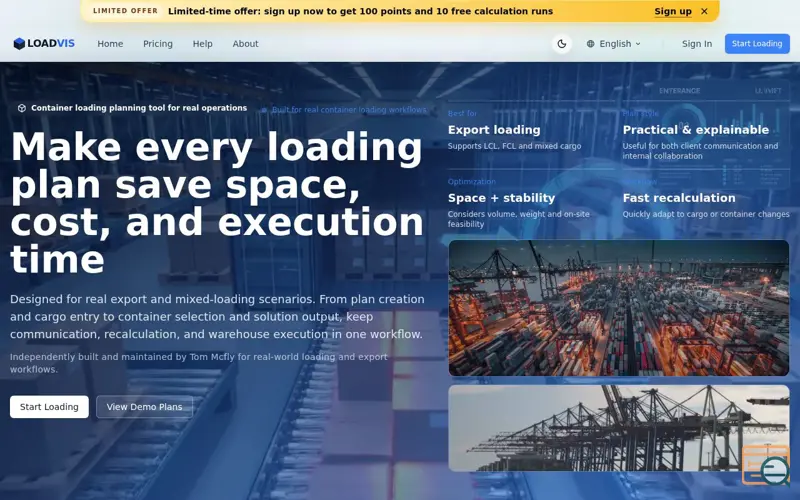Click the globe language icon
The image size is (800, 500).
point(590,44)
